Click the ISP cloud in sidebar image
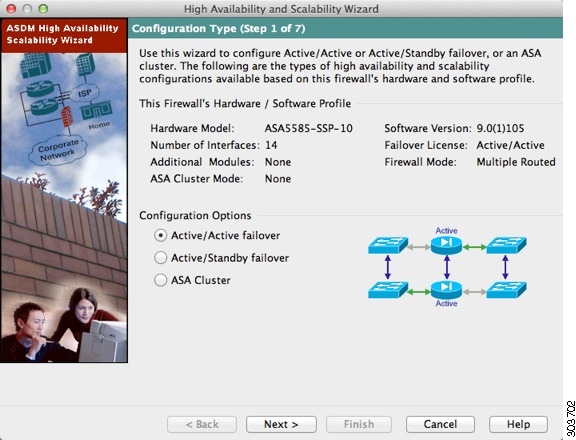The width and height of the screenshot is (576, 440). [84, 94]
